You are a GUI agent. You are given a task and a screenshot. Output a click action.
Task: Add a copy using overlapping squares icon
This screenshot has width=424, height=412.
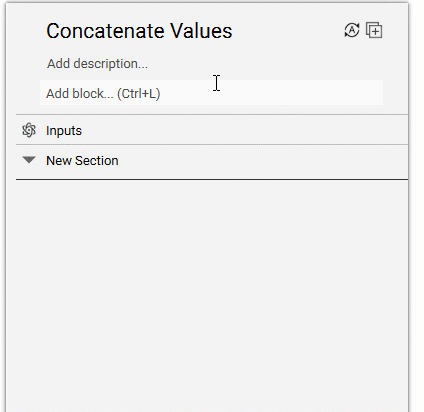[x=374, y=30]
